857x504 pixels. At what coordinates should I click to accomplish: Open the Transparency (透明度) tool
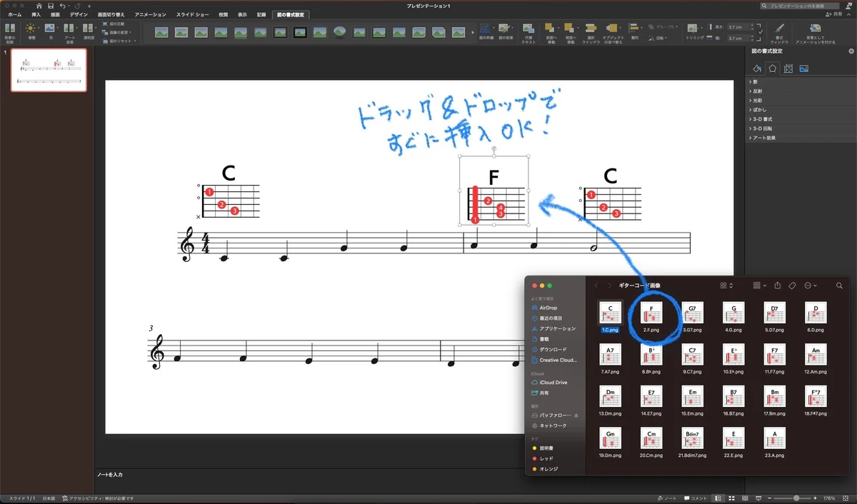coord(89,28)
